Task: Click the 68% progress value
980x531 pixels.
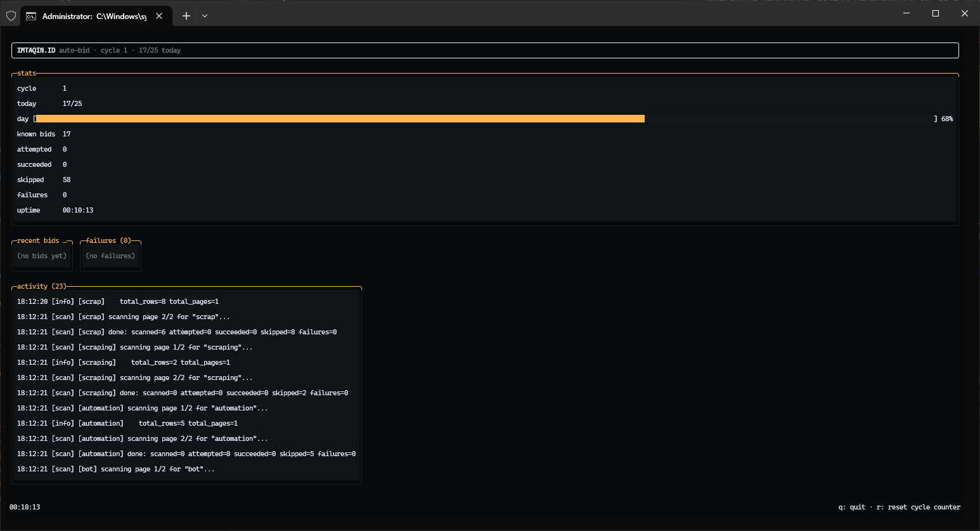Action: [x=947, y=119]
